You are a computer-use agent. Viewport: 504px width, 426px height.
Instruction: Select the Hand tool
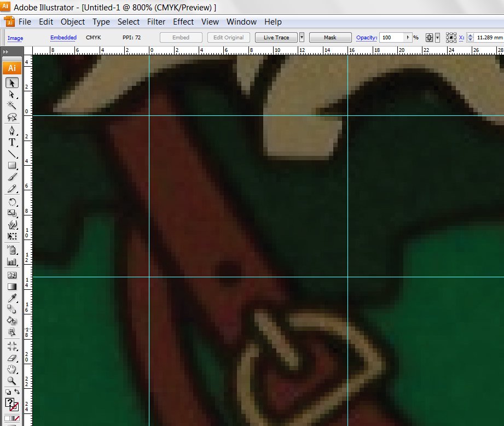coord(11,370)
